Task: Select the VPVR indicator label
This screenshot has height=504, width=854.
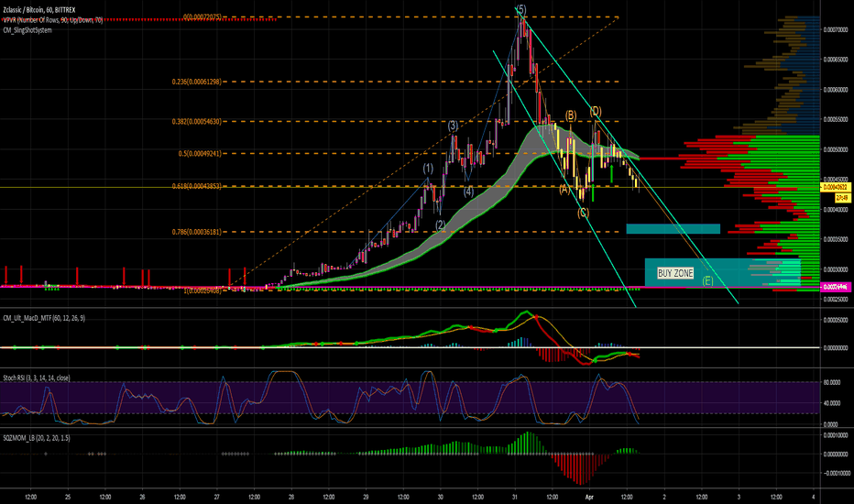Action: [x=53, y=20]
